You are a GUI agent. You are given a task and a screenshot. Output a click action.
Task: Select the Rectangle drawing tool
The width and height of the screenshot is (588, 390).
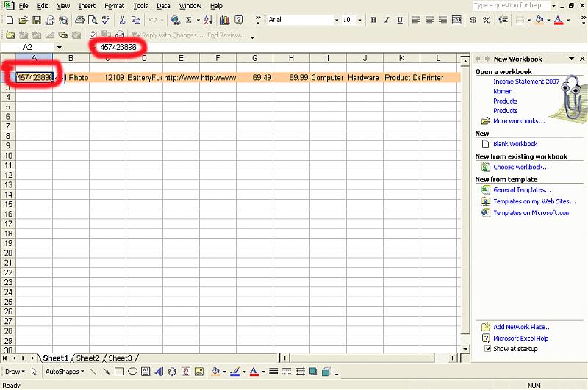click(x=119, y=372)
